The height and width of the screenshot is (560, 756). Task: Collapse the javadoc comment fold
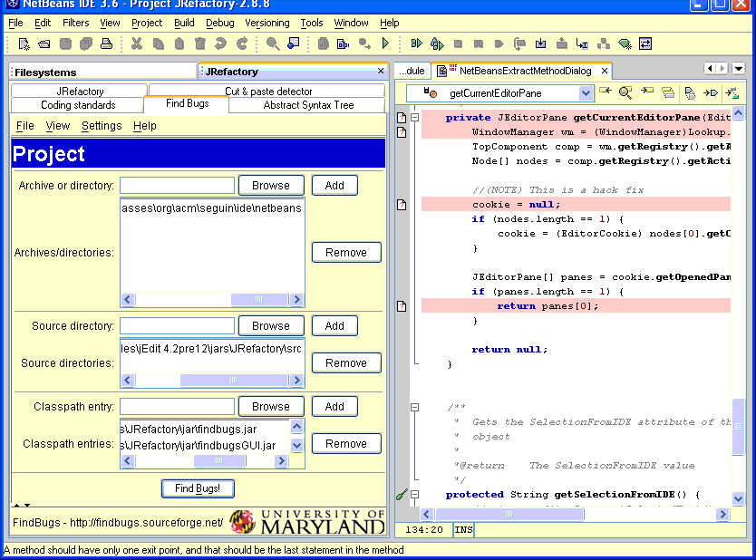pos(414,407)
